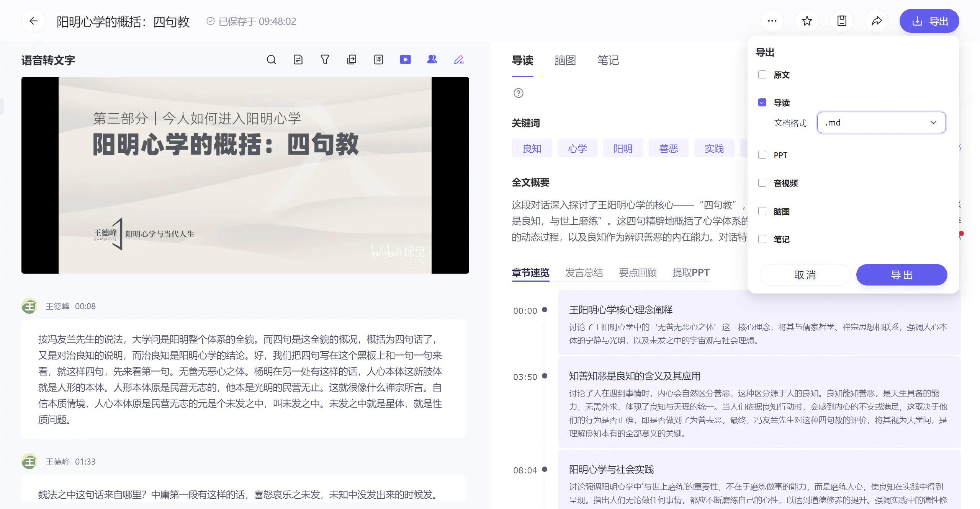Select the 发言总结 tab

[584, 272]
